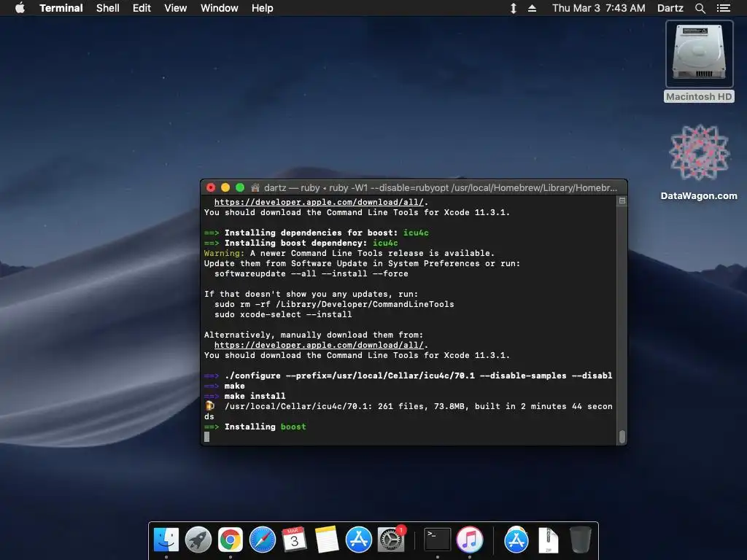This screenshot has height=560, width=747.
Task: Click the split pane button in Terminal
Action: point(622,201)
